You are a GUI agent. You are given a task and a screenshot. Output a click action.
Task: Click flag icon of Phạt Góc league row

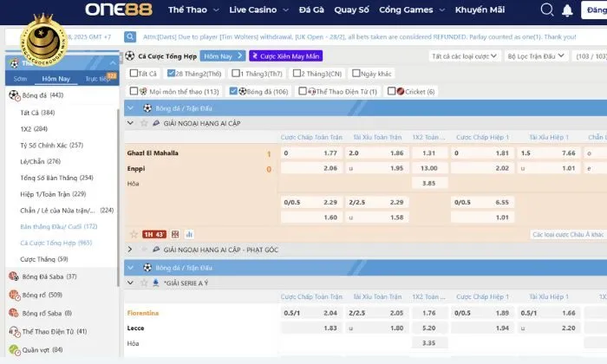(x=155, y=250)
